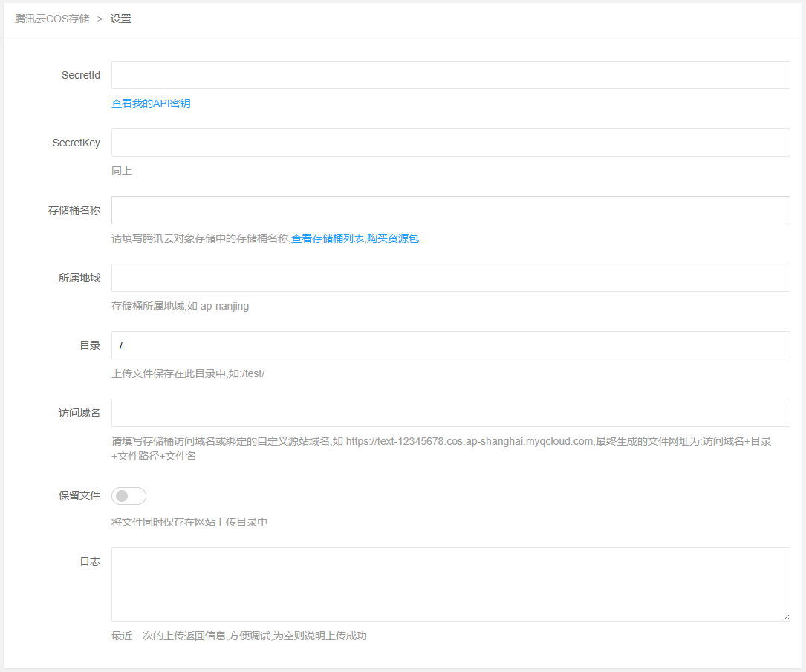Click the 日志 label

point(90,561)
